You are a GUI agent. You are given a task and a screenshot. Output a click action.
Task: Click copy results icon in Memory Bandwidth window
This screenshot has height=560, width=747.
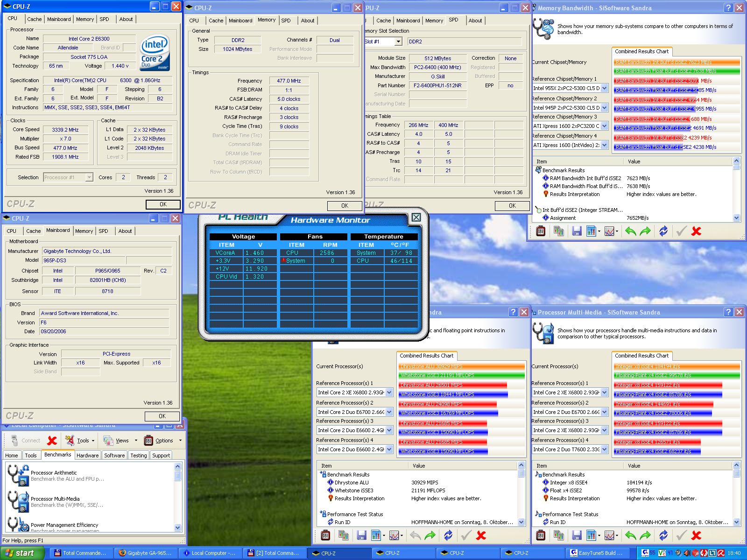(558, 231)
